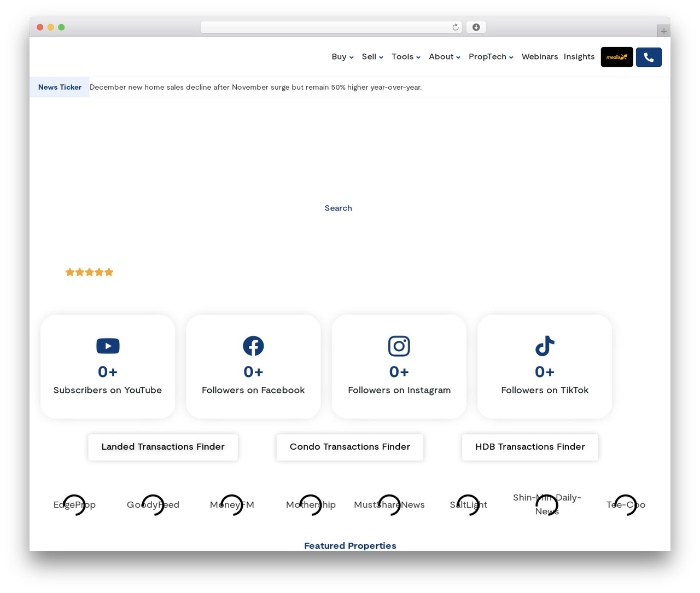This screenshot has height=593, width=700.
Task: Expand the Sell dropdown menu
Action: click(372, 57)
